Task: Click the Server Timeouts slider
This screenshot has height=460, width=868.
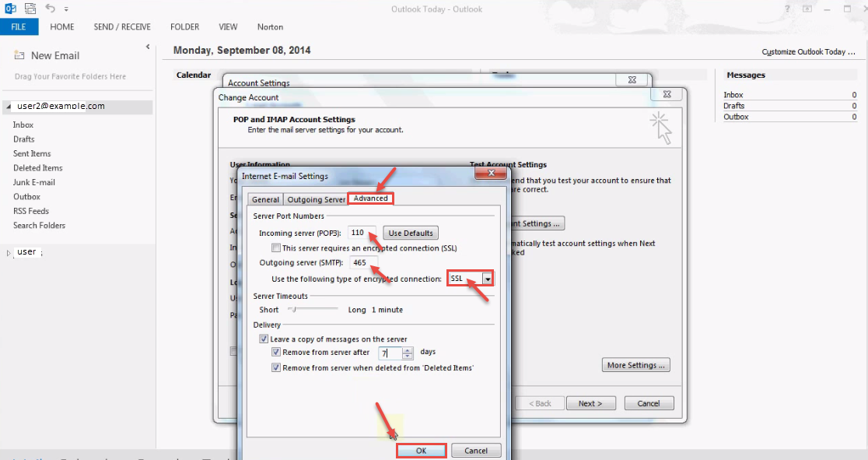Action: click(x=294, y=310)
